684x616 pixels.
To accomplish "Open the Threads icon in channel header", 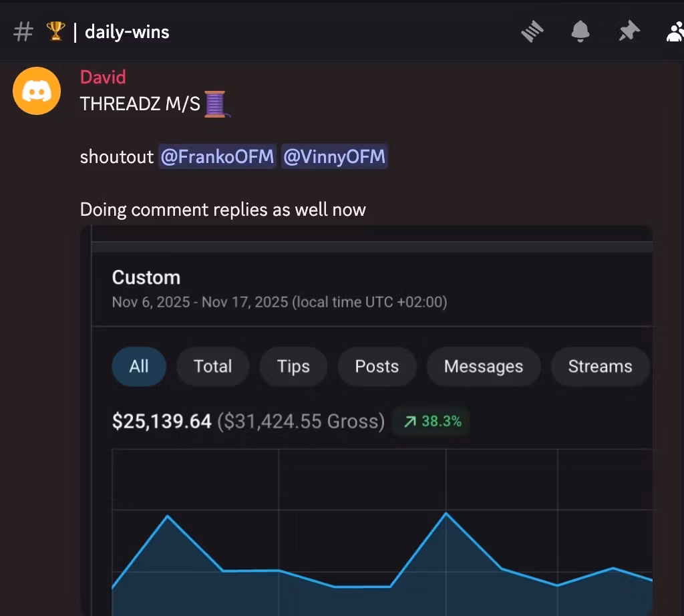I will pyautogui.click(x=532, y=32).
